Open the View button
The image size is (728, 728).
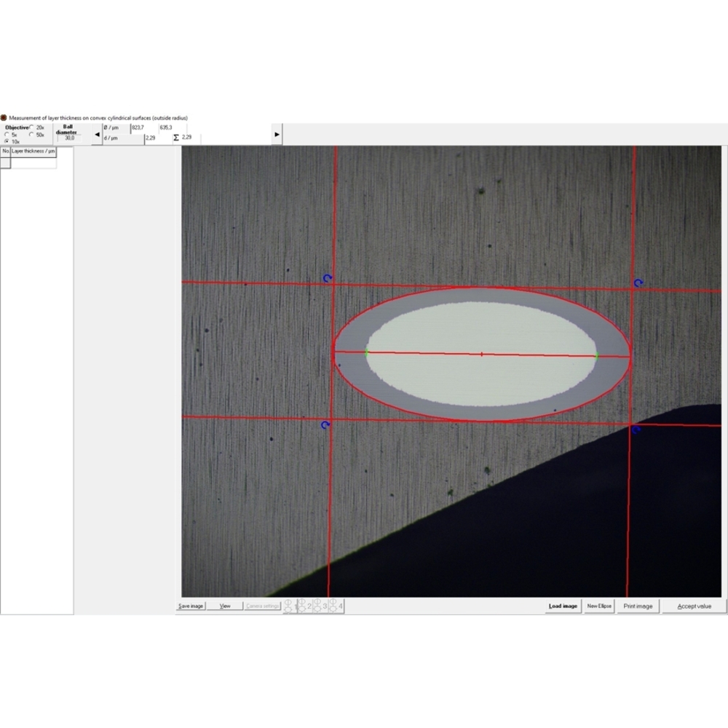[225, 606]
